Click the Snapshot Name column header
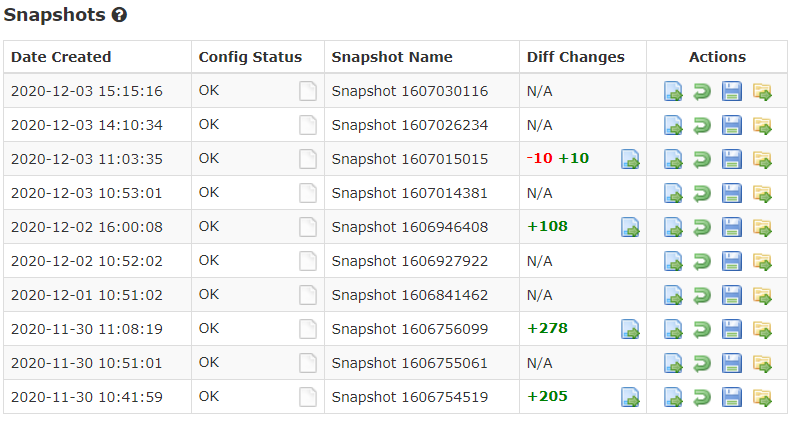This screenshot has height=428, width=800. [392, 57]
